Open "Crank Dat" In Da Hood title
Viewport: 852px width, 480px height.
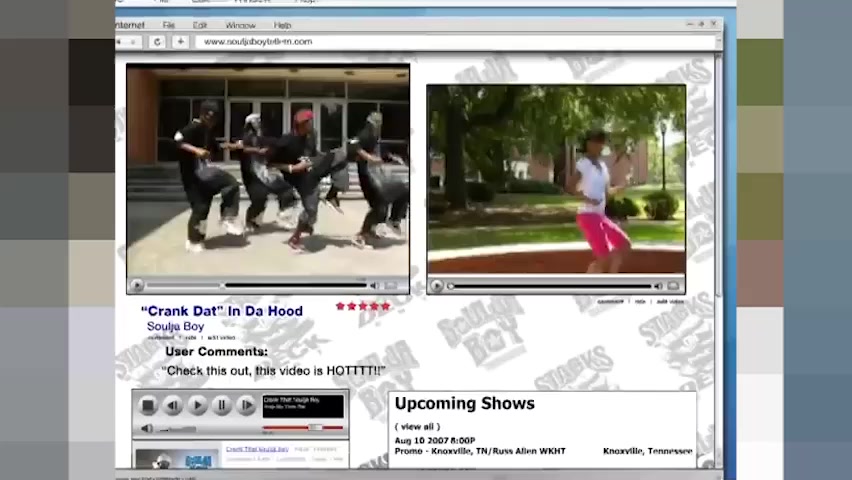click(222, 311)
